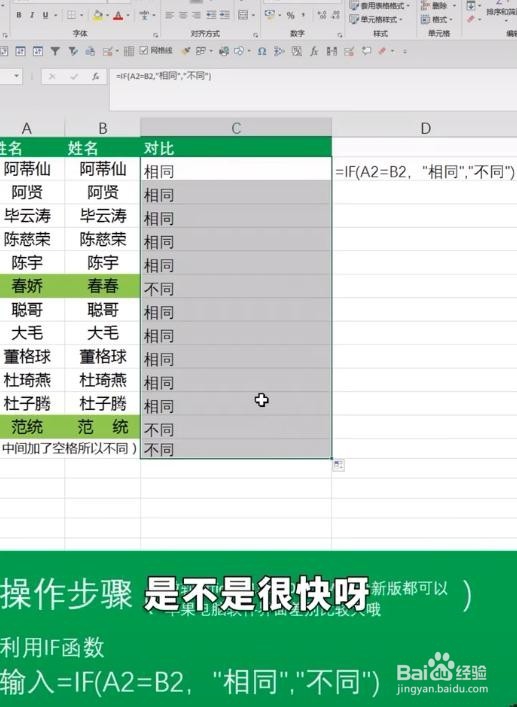The image size is (517, 707).
Task: Open the fill color dropdown arrow
Action: pos(107,16)
